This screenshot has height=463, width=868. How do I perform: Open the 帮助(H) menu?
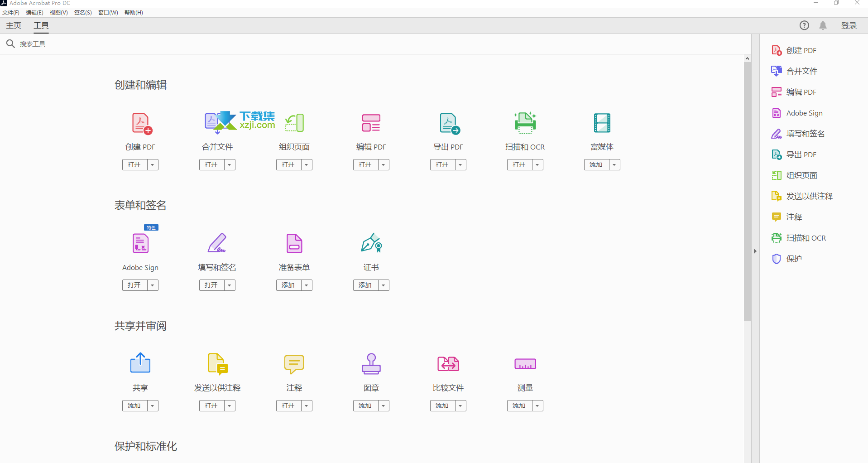coord(134,13)
